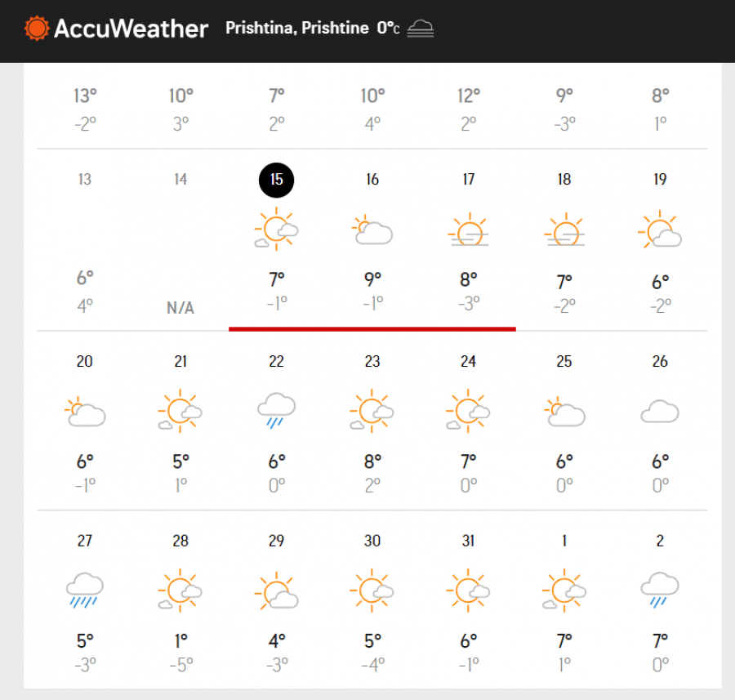Click the rain cloud icon for day 22
Screen dimensions: 735x700
click(x=277, y=411)
